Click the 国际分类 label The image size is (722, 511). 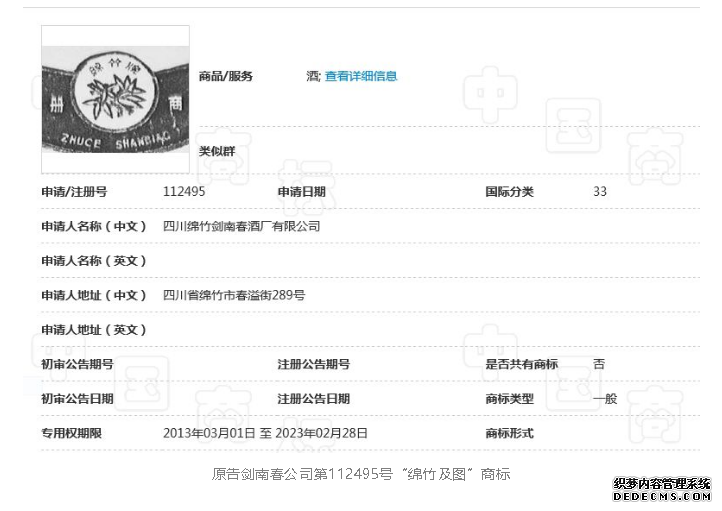[509, 192]
